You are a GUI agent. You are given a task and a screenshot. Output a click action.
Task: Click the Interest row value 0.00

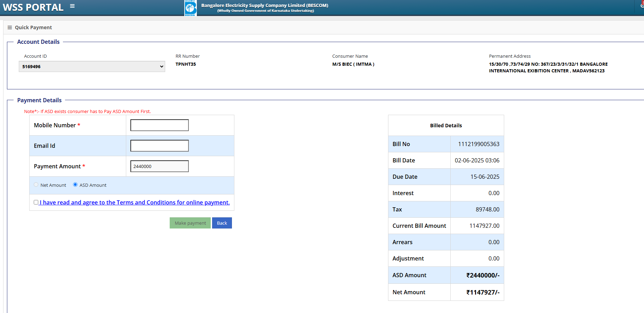coord(494,193)
